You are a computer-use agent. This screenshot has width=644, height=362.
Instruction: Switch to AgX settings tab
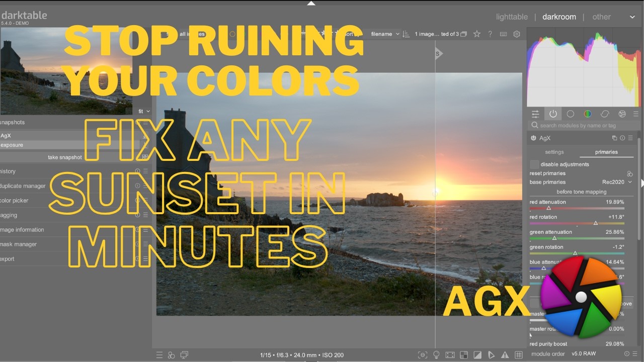[554, 152]
